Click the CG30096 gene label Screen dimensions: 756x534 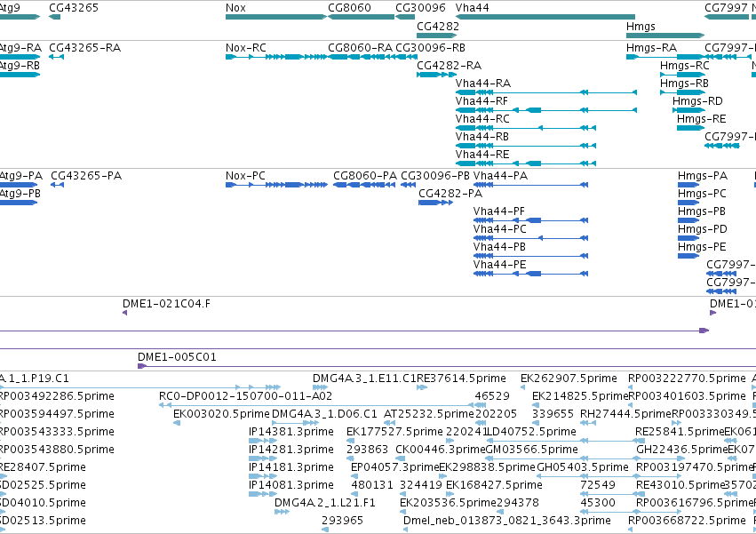tap(420, 8)
